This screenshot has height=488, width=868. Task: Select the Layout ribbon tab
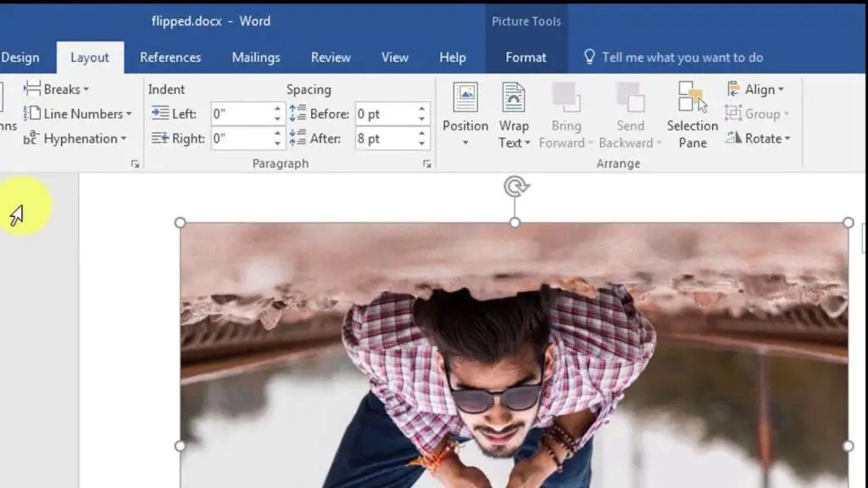click(90, 58)
